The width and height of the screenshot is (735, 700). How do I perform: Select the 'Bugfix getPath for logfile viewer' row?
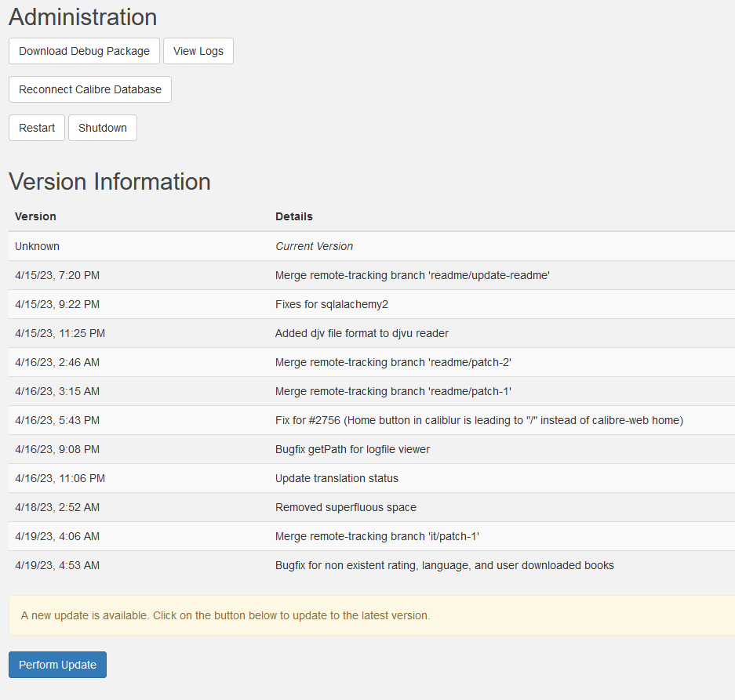click(x=354, y=449)
